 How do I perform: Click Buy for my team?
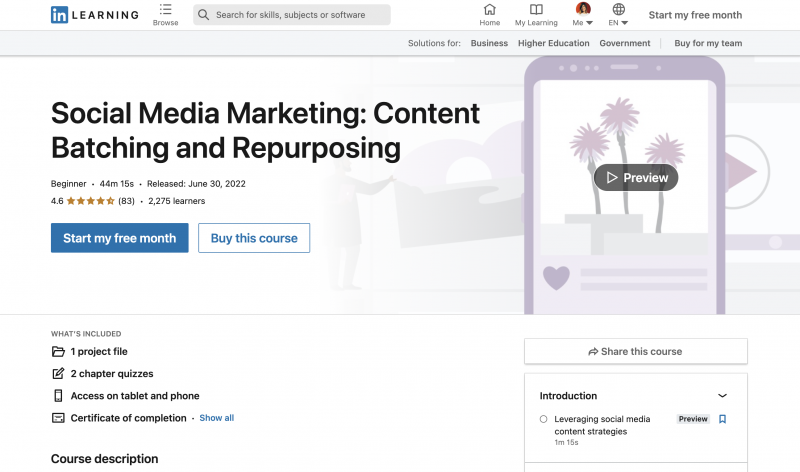pos(708,43)
